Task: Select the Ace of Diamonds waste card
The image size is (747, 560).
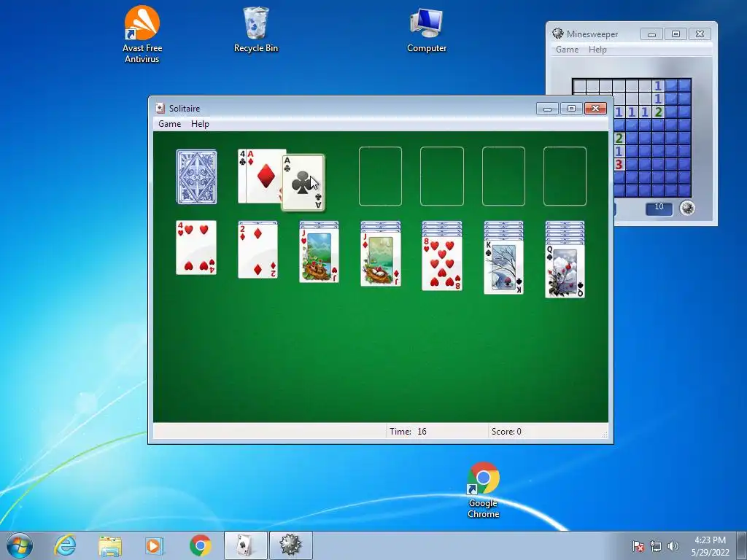Action: click(264, 176)
